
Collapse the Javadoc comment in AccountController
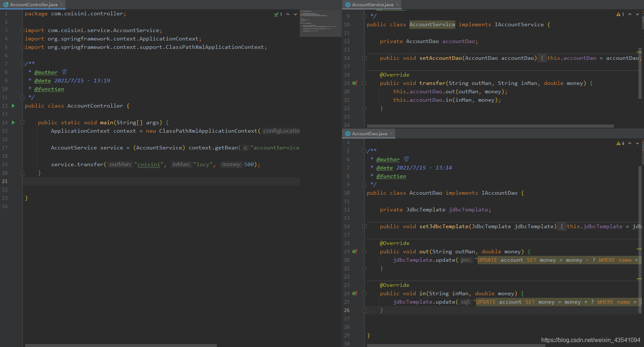(22, 64)
